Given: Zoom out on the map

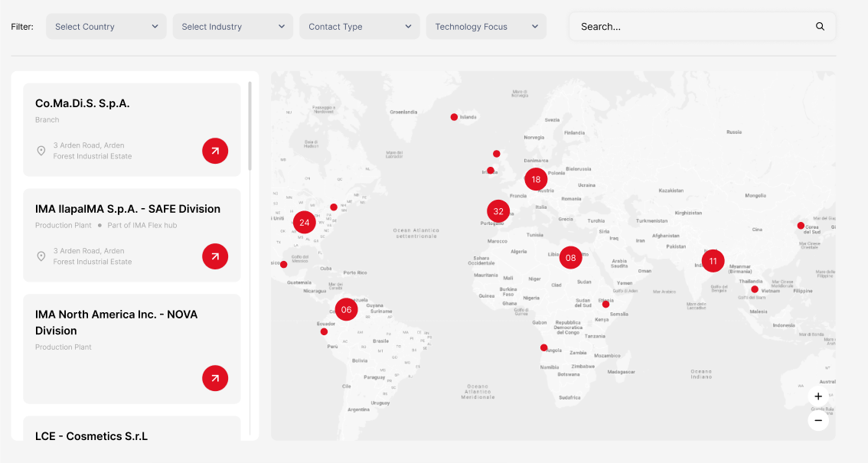Looking at the screenshot, I should pyautogui.click(x=818, y=420).
